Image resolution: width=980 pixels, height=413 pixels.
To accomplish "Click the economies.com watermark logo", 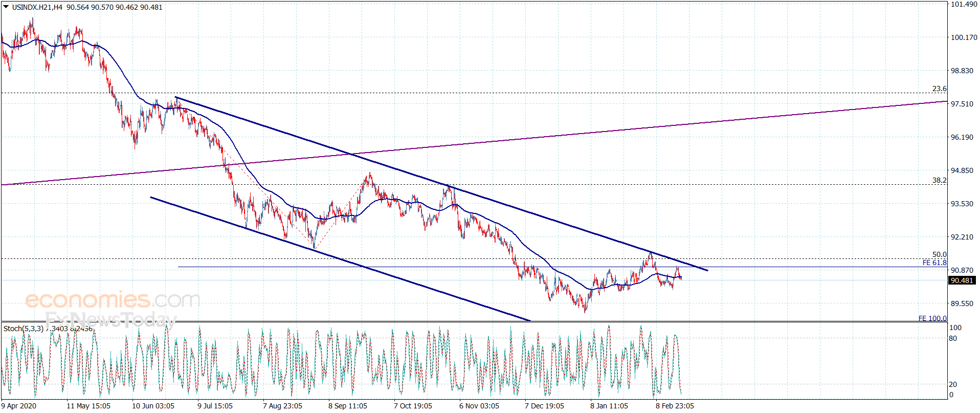I will (113, 300).
